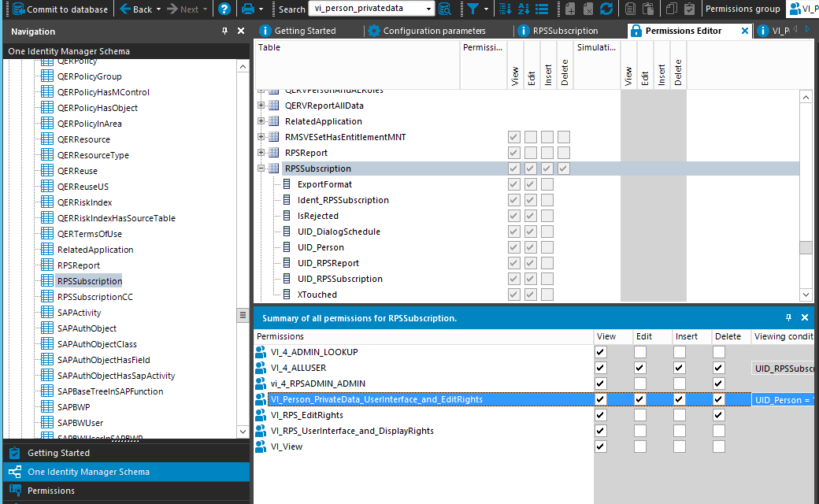Click the SAPBWUser table icon
This screenshot has width=819, height=504.
47,423
